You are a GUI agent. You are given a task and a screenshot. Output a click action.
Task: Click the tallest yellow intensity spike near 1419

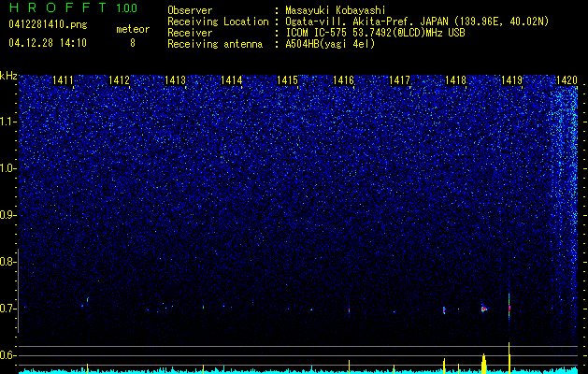coord(509,358)
